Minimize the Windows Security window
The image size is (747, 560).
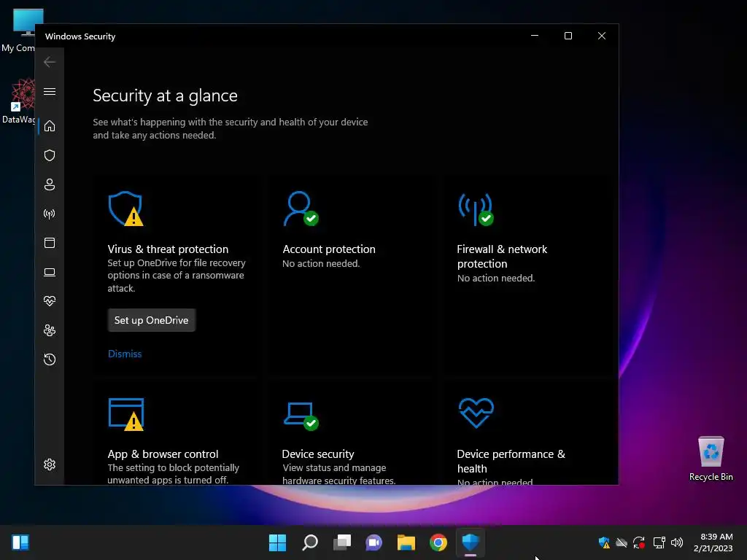coord(535,36)
